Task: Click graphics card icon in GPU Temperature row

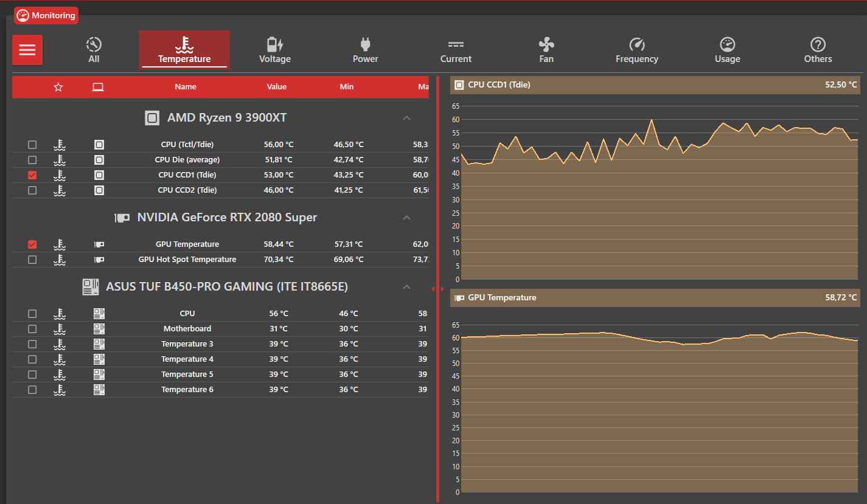Action: tap(99, 244)
